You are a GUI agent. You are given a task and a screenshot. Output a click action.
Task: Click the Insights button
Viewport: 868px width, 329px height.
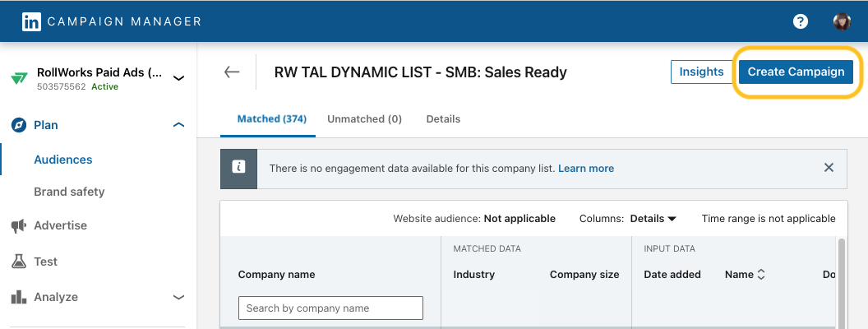(701, 72)
